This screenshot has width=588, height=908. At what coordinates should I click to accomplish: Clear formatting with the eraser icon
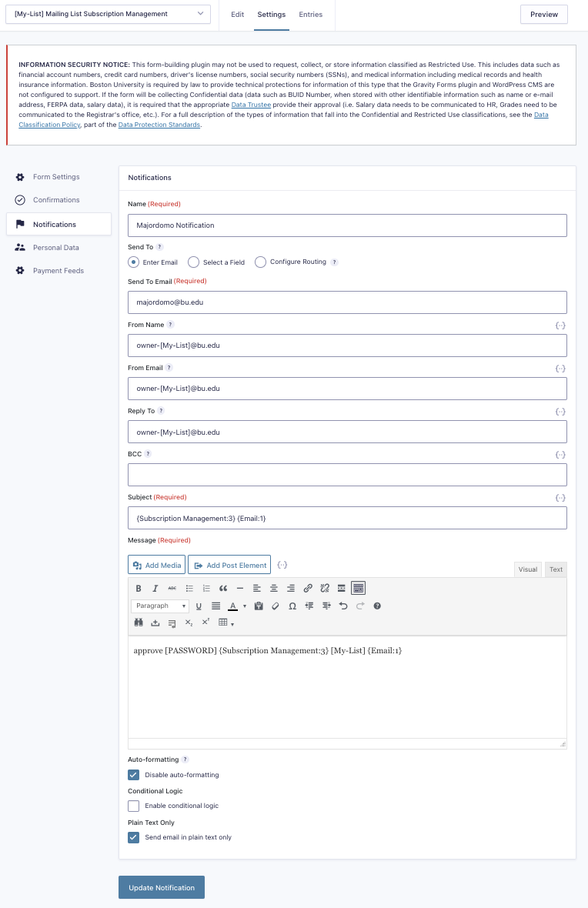[x=276, y=606]
